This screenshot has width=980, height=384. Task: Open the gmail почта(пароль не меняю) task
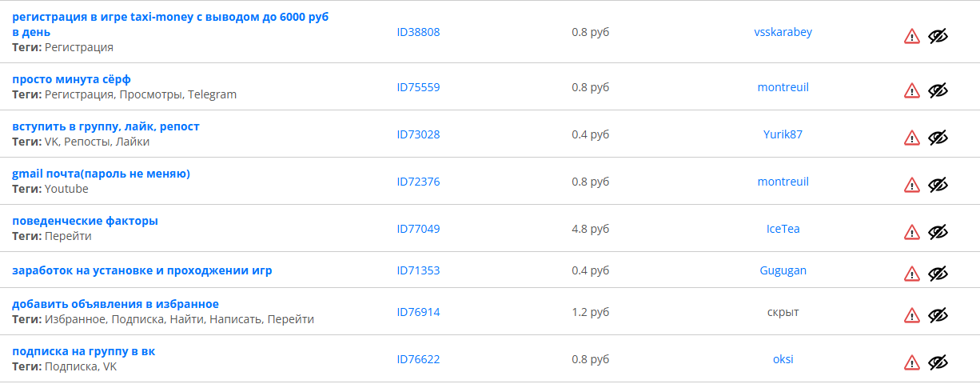pos(101,174)
